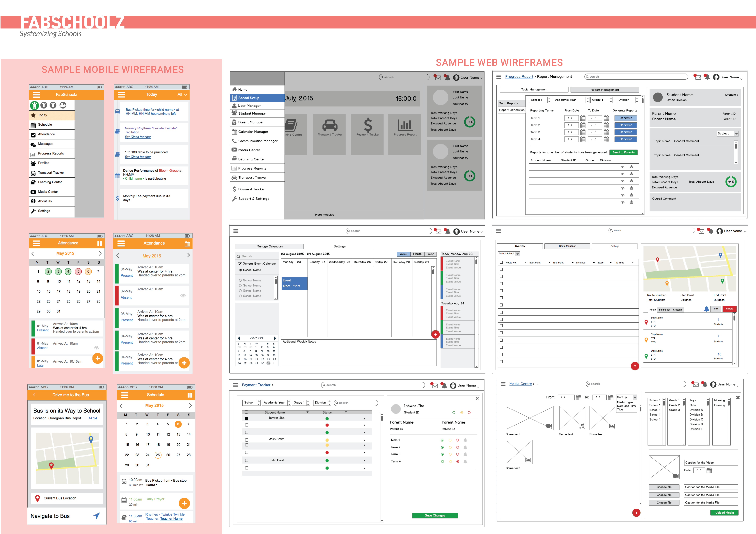This screenshot has width=756, height=534.
Task: Show the 02-May Absent entry eye icon
Action: 183,295
